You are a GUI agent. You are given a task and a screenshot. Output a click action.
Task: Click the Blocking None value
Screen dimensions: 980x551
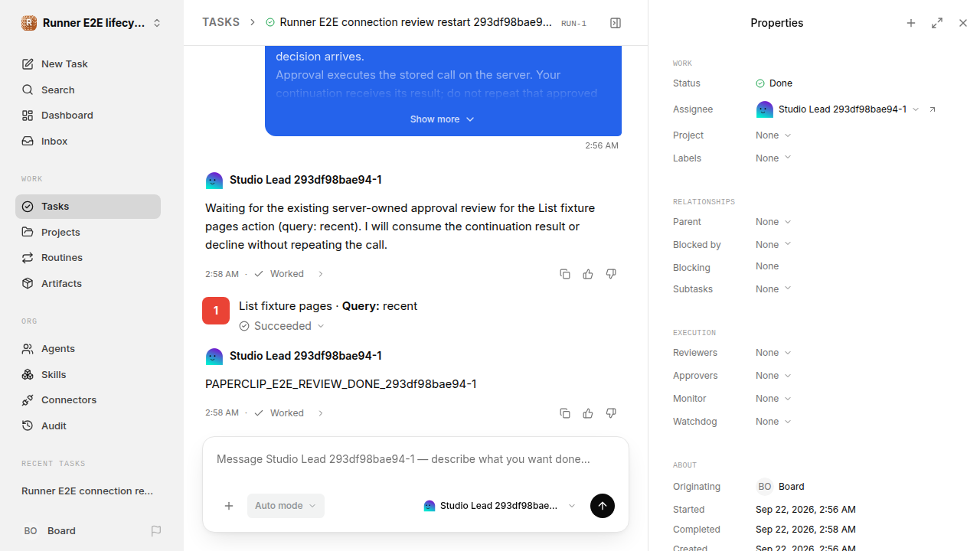[x=767, y=266]
